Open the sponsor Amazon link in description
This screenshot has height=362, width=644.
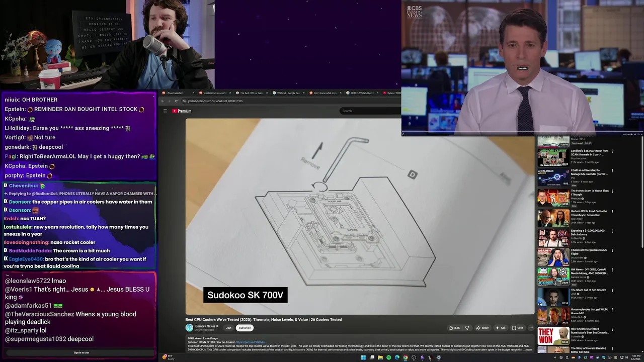250,342
